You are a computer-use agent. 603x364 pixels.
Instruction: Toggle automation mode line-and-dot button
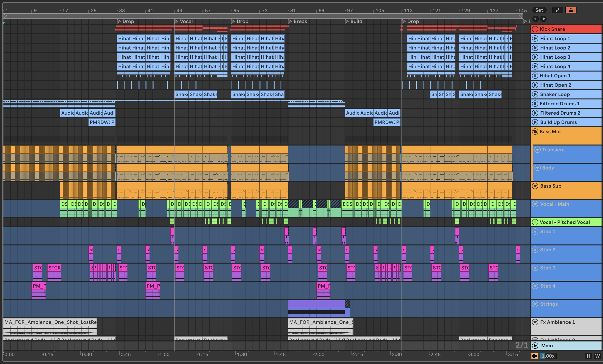[x=557, y=10]
